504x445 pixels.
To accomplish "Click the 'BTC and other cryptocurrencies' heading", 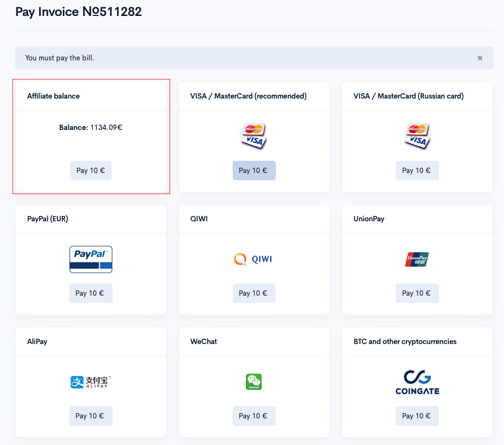I will click(405, 342).
